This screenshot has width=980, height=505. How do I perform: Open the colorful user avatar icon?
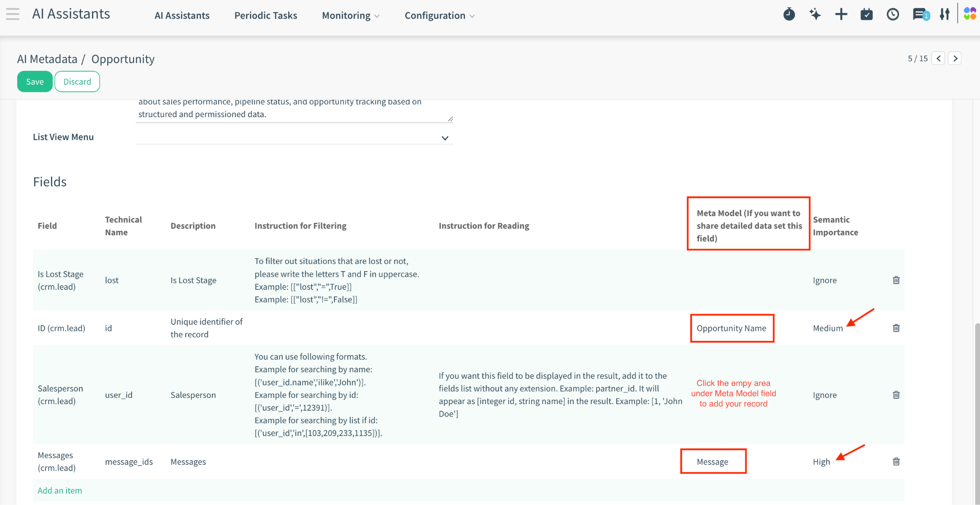970,14
